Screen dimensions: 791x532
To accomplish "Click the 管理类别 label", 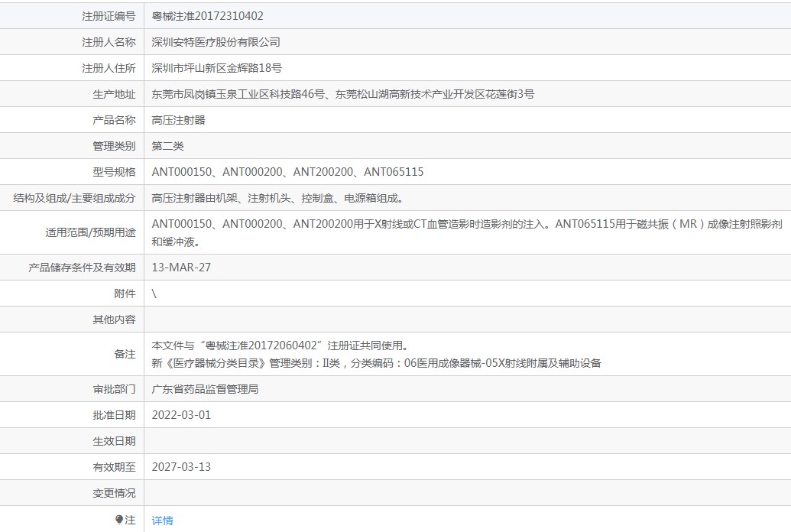I will click(114, 146).
